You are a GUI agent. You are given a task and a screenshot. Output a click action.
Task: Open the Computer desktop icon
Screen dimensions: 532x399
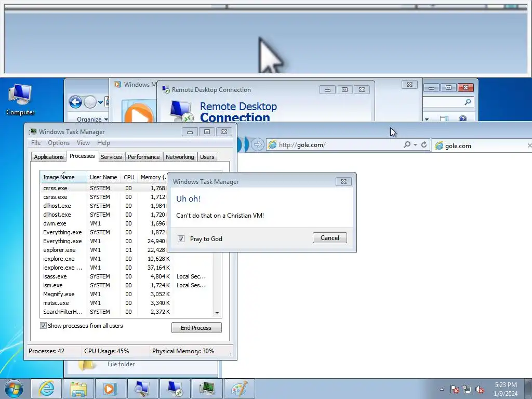point(20,99)
